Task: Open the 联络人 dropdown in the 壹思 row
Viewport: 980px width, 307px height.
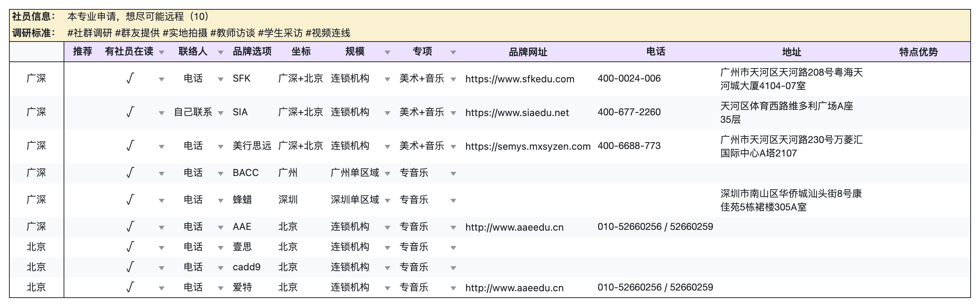Action: [221, 247]
